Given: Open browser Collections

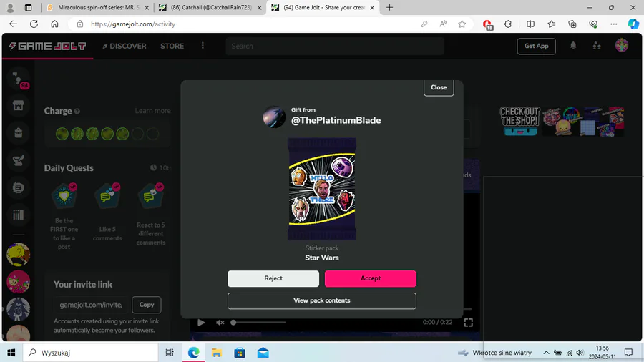Looking at the screenshot, I should coord(572,24).
